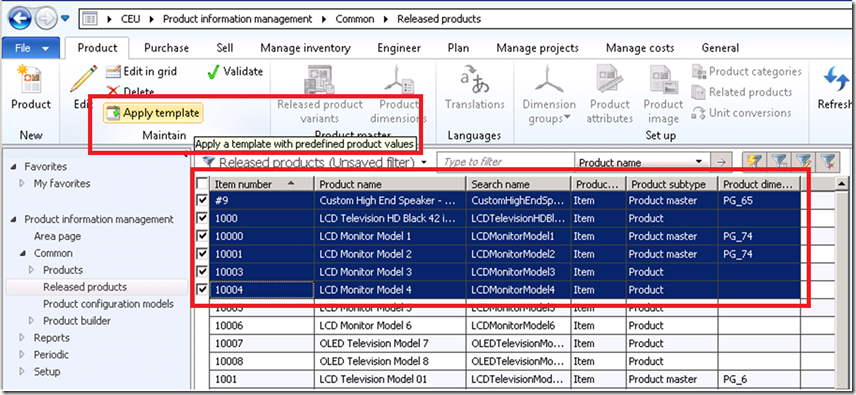Click the remove filter icon
Image resolution: width=856 pixels, height=395 pixels.
827,161
